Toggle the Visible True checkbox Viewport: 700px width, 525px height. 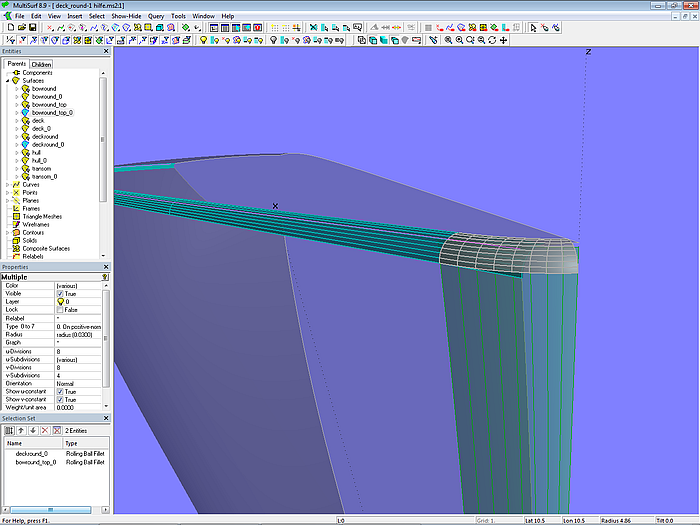61,293
